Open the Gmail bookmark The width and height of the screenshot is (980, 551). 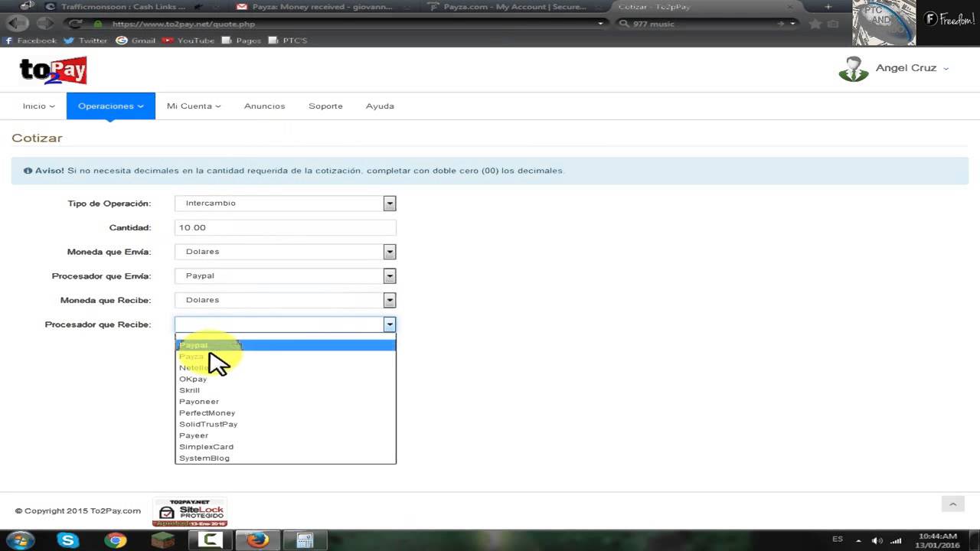[x=136, y=41]
